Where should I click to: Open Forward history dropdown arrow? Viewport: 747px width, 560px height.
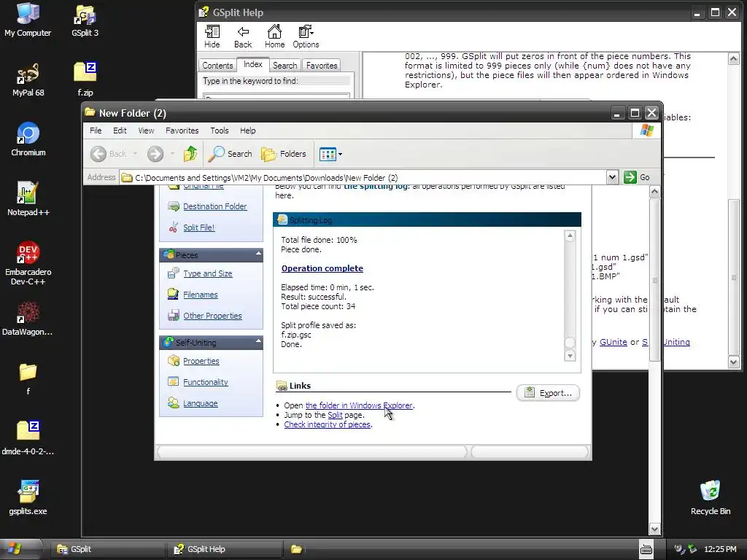(172, 154)
